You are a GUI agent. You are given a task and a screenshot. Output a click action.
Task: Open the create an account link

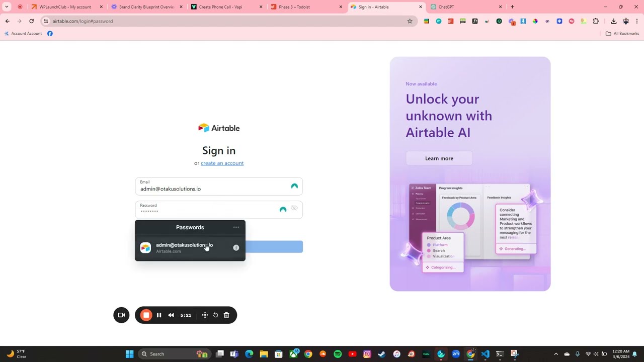pos(222,163)
